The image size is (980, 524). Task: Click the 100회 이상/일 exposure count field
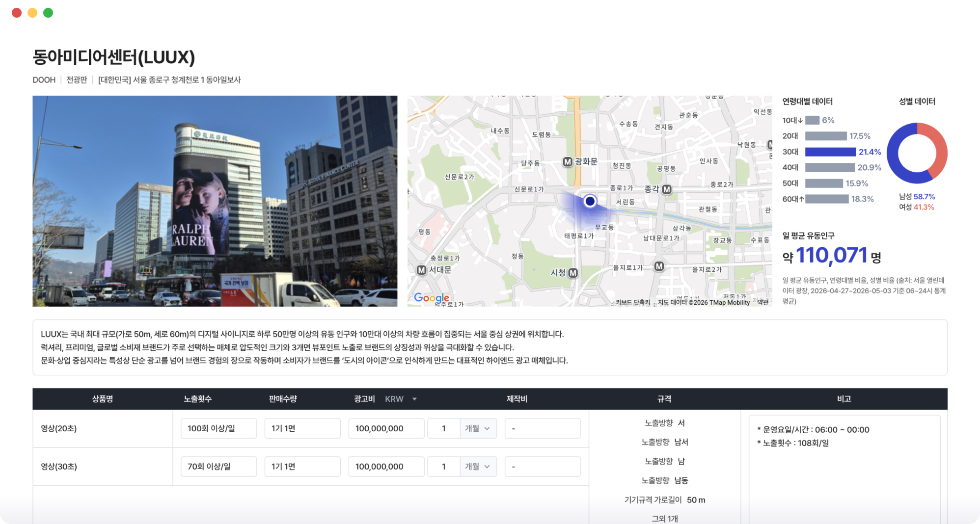tap(218, 428)
